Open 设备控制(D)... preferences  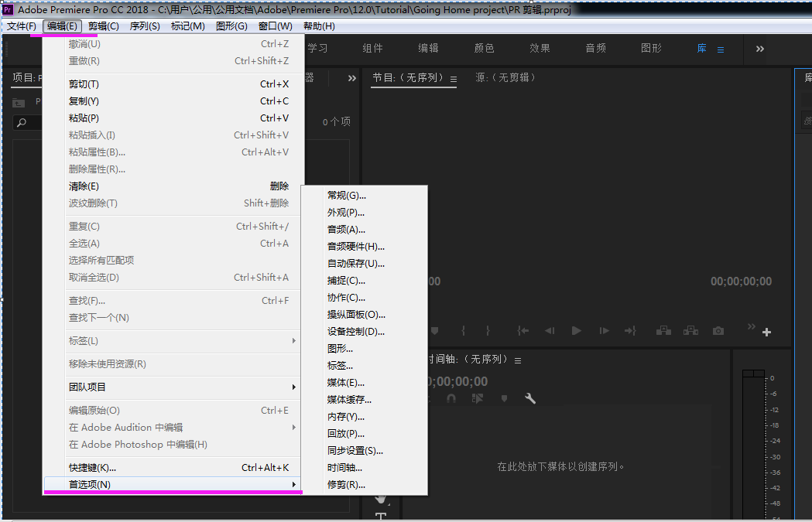365,332
